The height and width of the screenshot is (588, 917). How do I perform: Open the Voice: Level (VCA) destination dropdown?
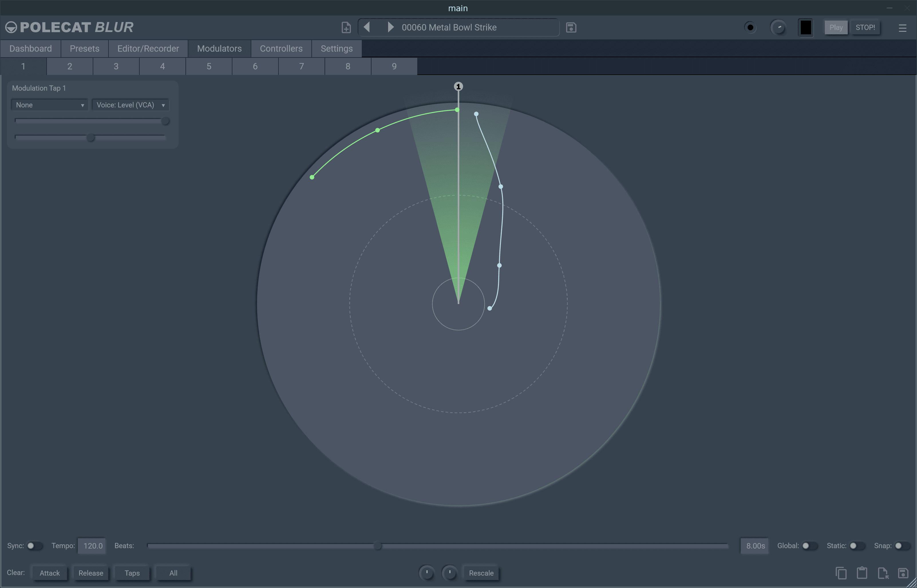point(130,105)
